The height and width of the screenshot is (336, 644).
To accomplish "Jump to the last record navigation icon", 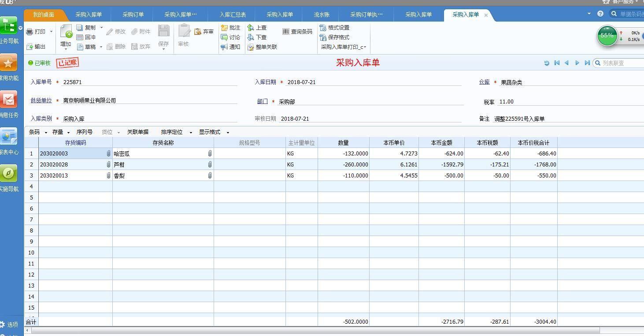I will click(587, 63).
